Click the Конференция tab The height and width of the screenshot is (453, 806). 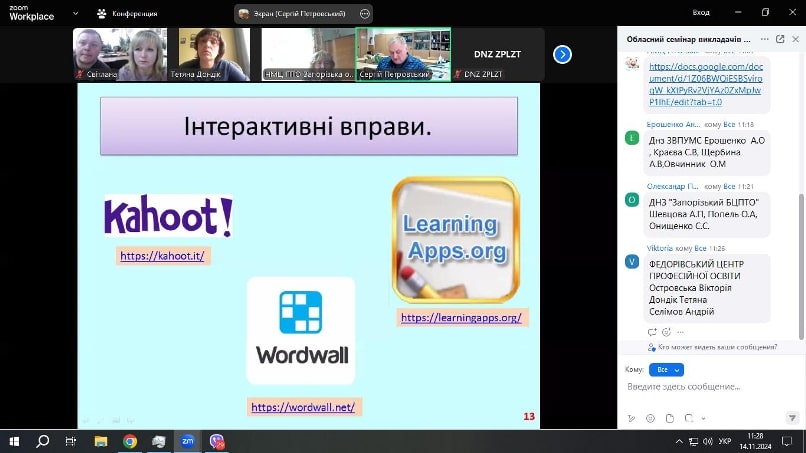[x=127, y=13]
